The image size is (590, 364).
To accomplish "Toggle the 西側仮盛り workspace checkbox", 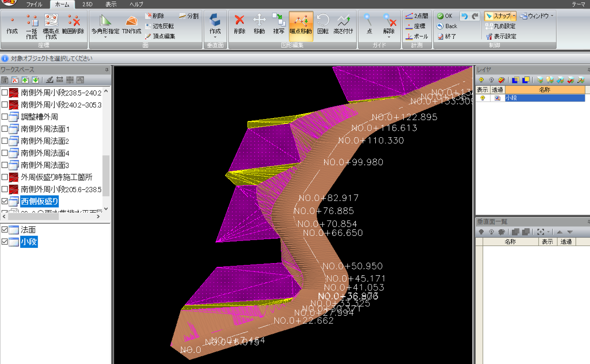I will pyautogui.click(x=5, y=201).
